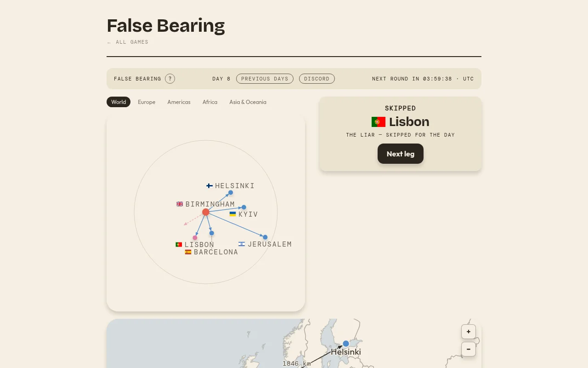588x368 pixels.
Task: Switch to the Americas tab
Action: [x=179, y=102]
